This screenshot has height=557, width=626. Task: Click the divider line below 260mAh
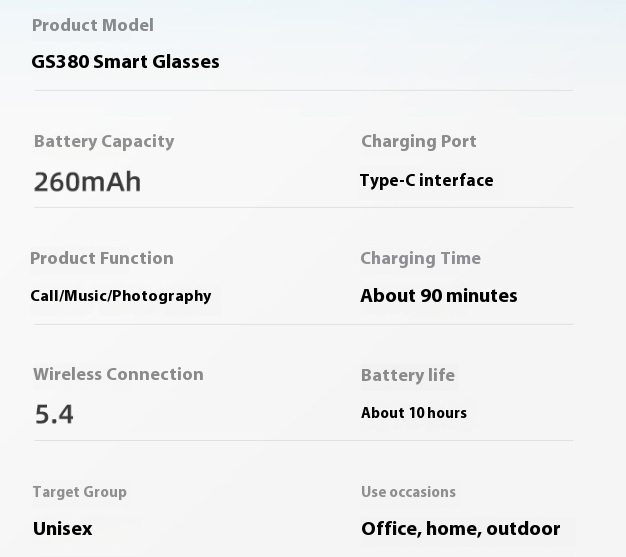(x=303, y=208)
